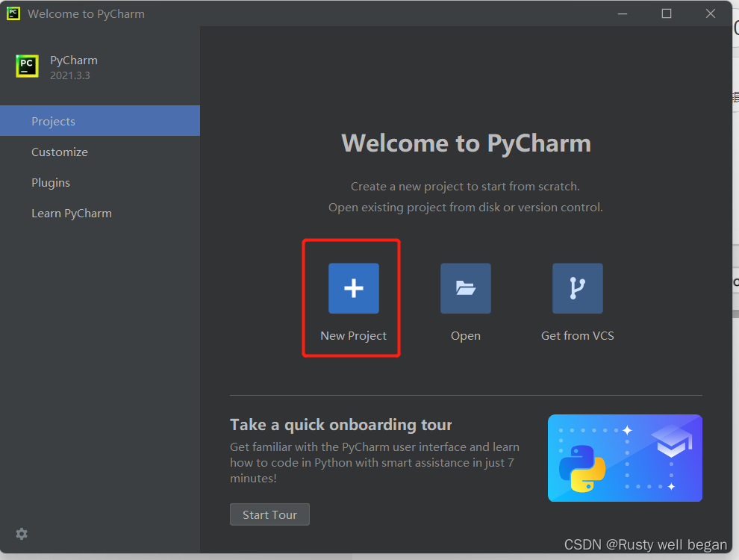Switch to the Customize tab
739x560 pixels.
tap(60, 152)
